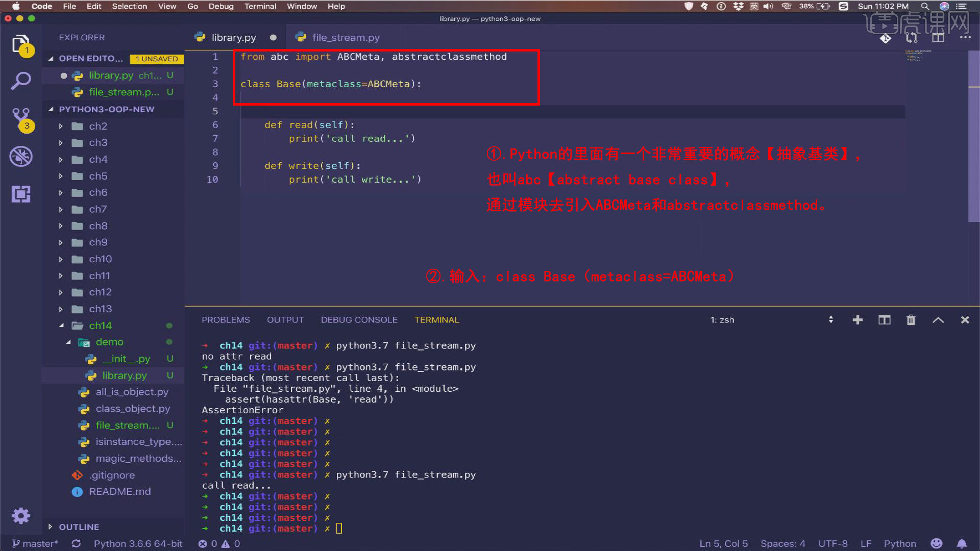Image resolution: width=980 pixels, height=551 pixels.
Task: Open the Explorer view in activity bar
Action: (x=21, y=44)
